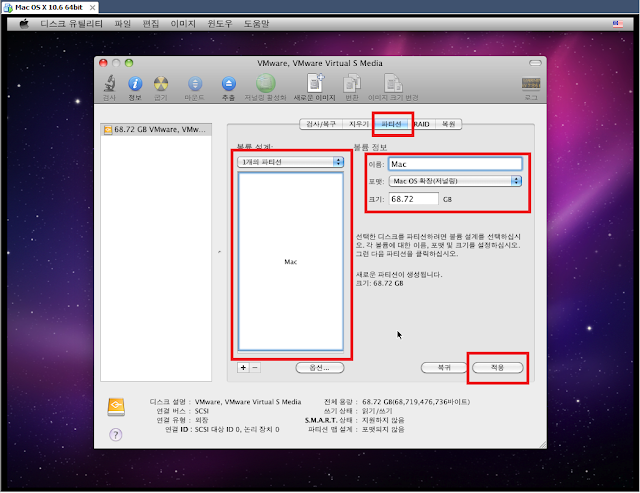Switch to the RAID tab
This screenshot has height=493, width=640.
(422, 124)
